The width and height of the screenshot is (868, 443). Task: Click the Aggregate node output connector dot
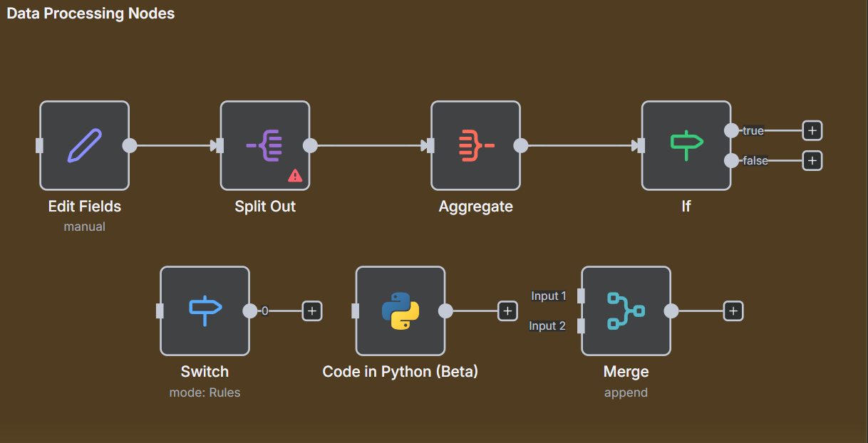(521, 145)
